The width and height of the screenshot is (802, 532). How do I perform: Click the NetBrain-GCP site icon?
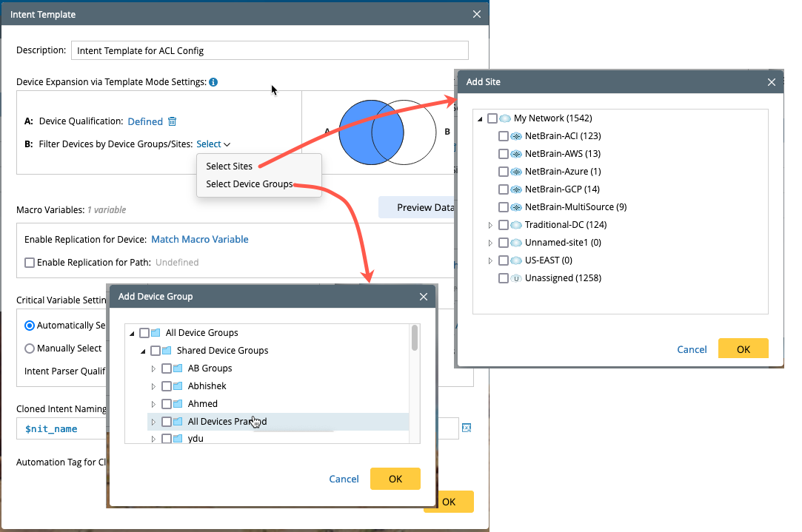(516, 189)
